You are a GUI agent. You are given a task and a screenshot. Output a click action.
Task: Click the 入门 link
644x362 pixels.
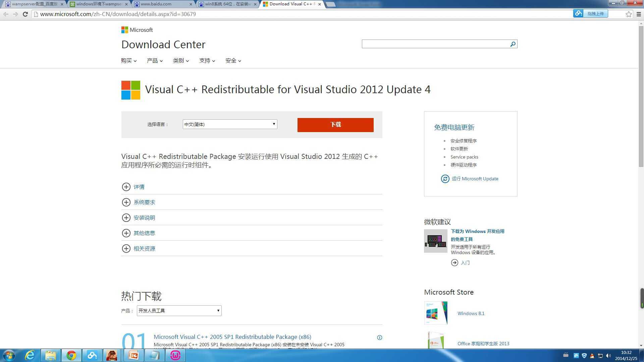pos(465,263)
